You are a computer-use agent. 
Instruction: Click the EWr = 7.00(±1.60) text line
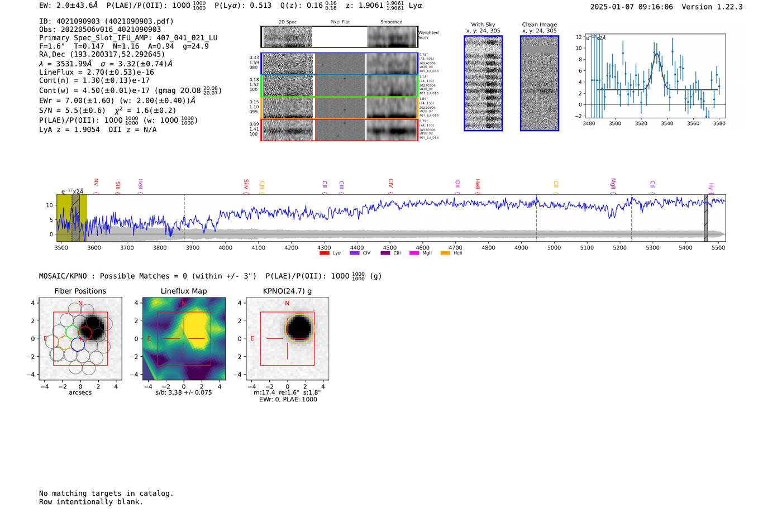(x=117, y=100)
